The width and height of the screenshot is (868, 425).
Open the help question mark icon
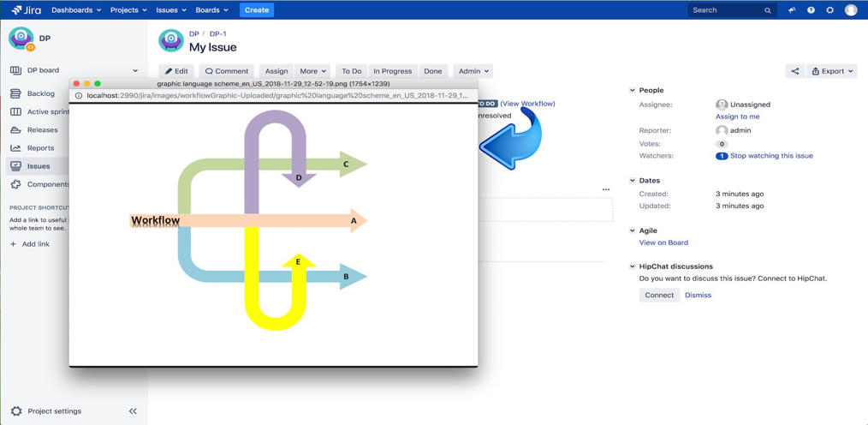tap(811, 10)
